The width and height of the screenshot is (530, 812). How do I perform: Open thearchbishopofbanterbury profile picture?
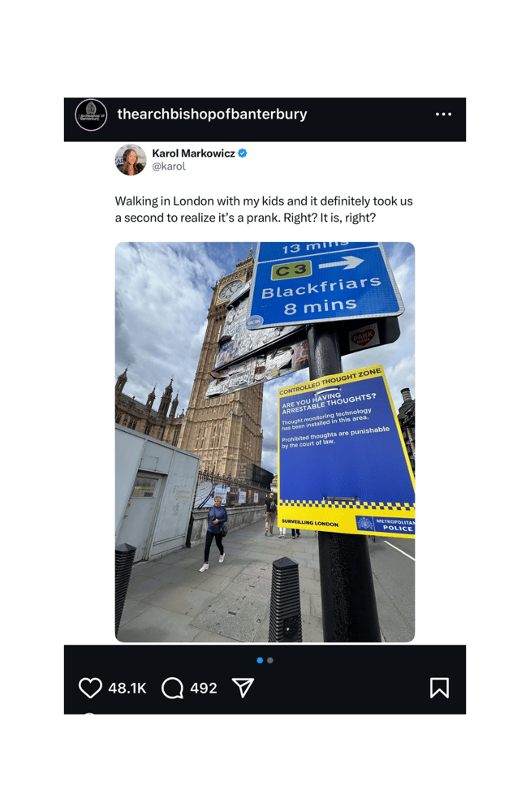coord(91,114)
